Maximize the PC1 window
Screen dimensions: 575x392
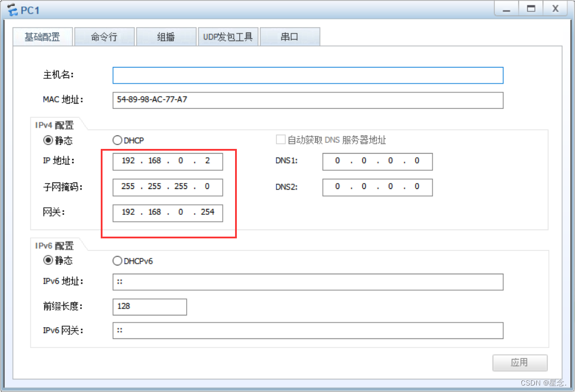point(531,9)
